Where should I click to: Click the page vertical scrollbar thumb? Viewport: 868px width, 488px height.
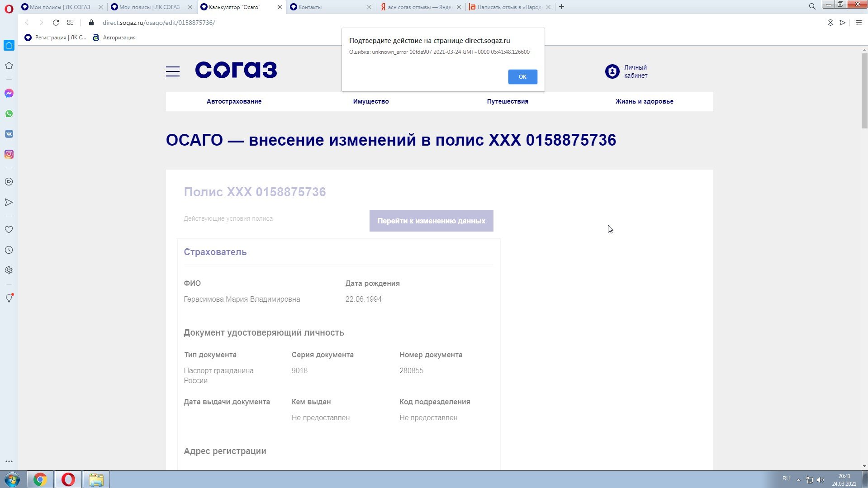(864, 91)
